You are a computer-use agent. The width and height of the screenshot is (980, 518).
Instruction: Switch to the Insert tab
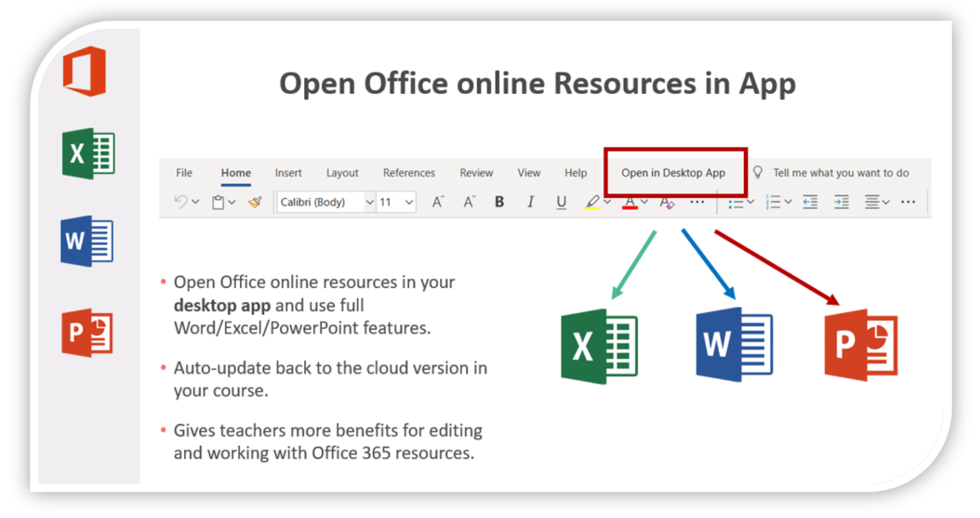point(288,173)
